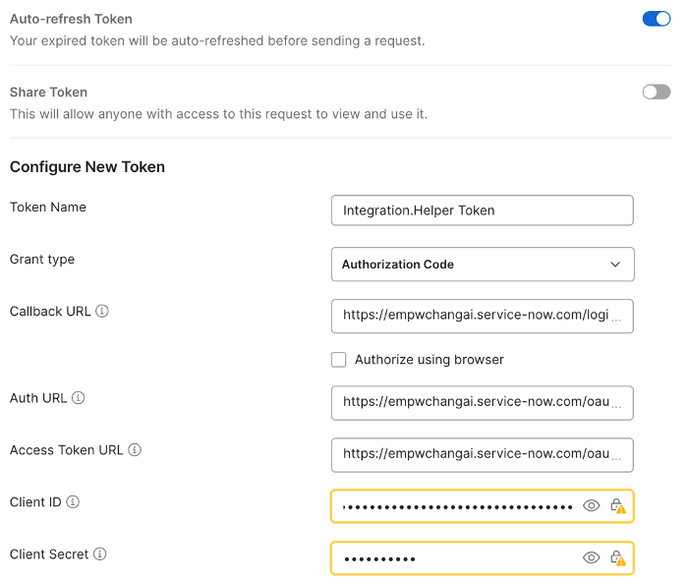Click lock warning icon in Client Secret field
The image size is (688, 586).
click(x=618, y=558)
